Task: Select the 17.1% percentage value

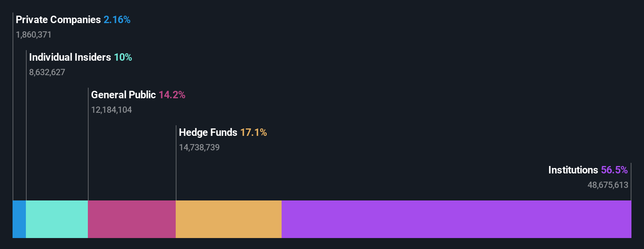Action: tap(253, 132)
